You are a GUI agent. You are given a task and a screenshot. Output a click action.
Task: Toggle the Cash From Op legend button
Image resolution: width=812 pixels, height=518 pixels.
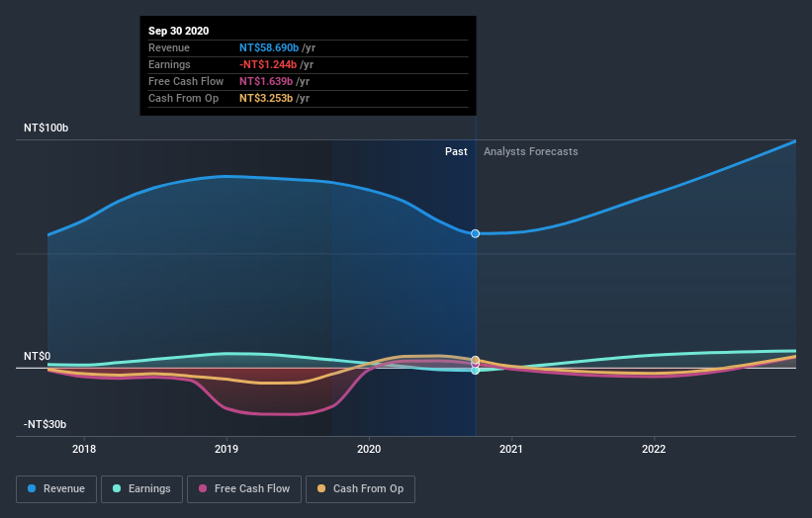click(360, 489)
